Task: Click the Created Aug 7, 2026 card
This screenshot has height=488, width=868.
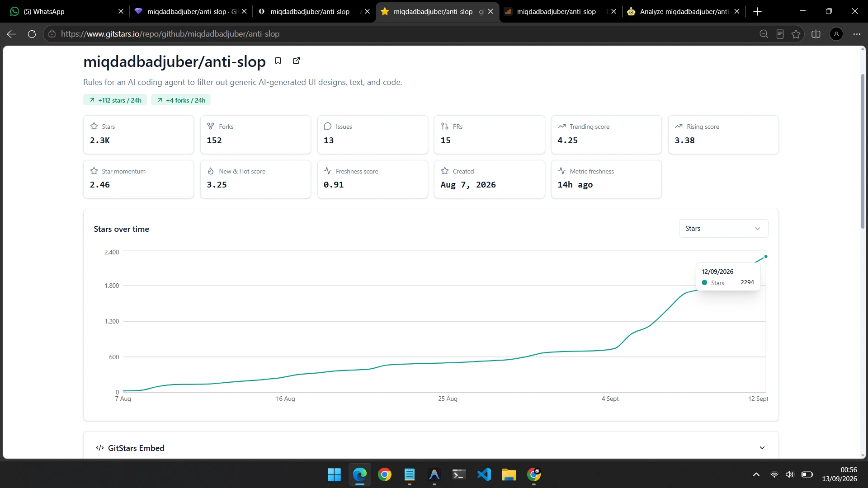Action: tap(490, 179)
